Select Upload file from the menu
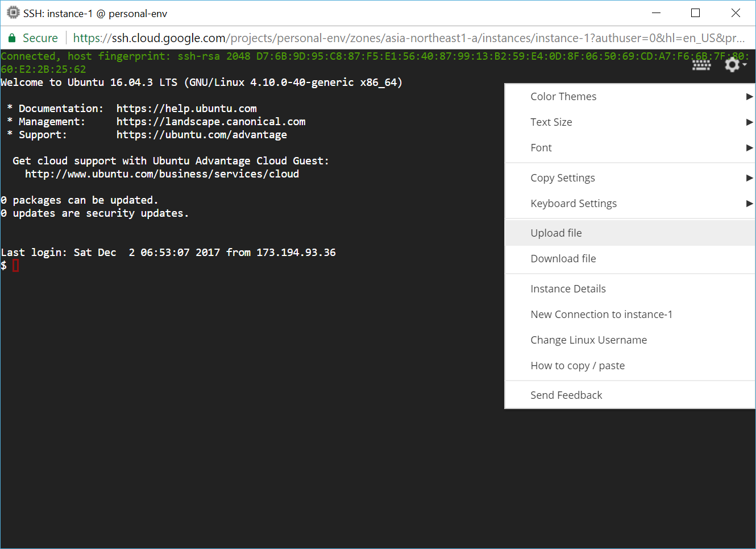 (630, 233)
